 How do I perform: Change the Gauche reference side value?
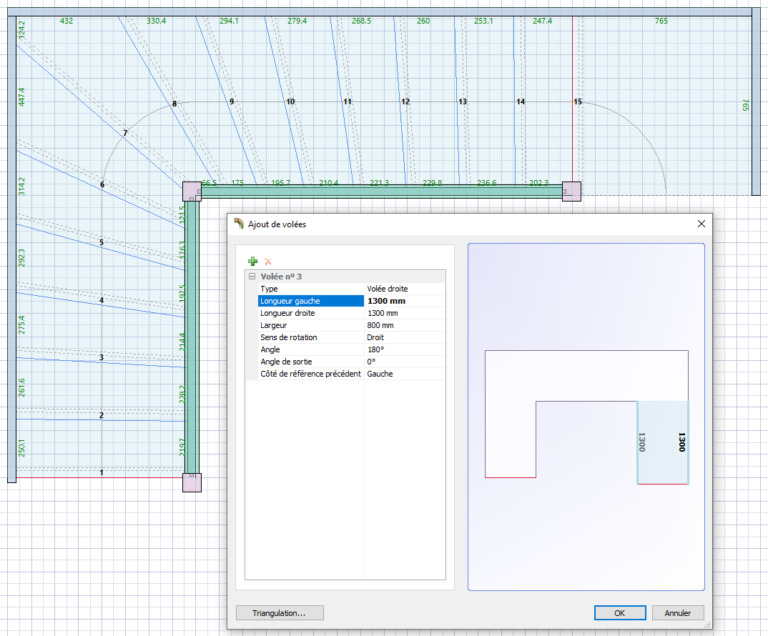coord(380,374)
